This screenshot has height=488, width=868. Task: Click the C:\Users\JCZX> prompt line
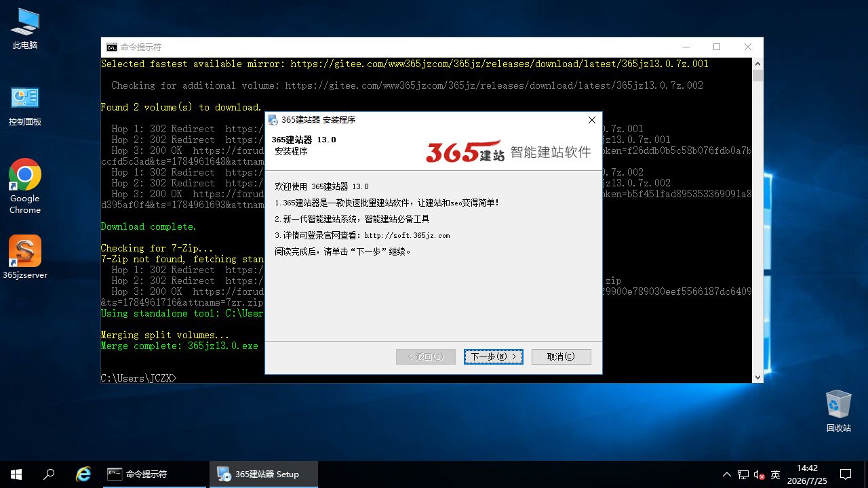pyautogui.click(x=139, y=378)
